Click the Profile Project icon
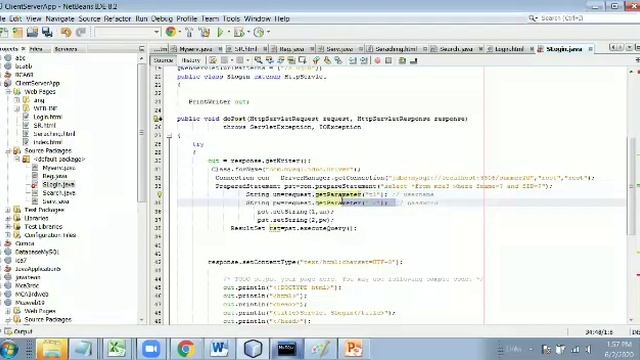The image size is (640, 360). coord(259,32)
